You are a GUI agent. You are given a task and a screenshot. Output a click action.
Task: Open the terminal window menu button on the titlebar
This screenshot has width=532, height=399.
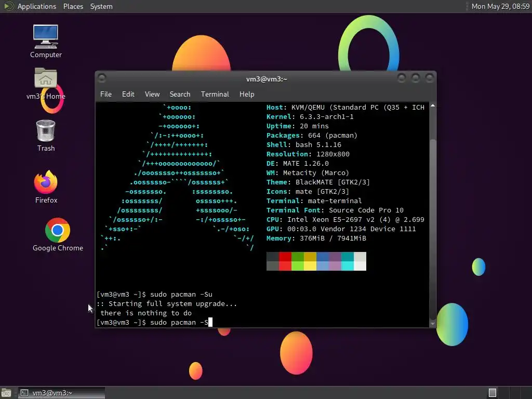click(x=102, y=78)
